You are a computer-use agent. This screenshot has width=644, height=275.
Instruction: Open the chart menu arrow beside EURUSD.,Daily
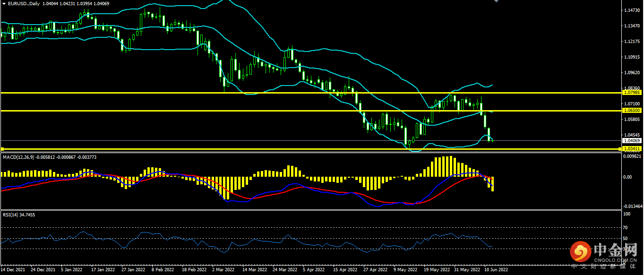pos(3,4)
